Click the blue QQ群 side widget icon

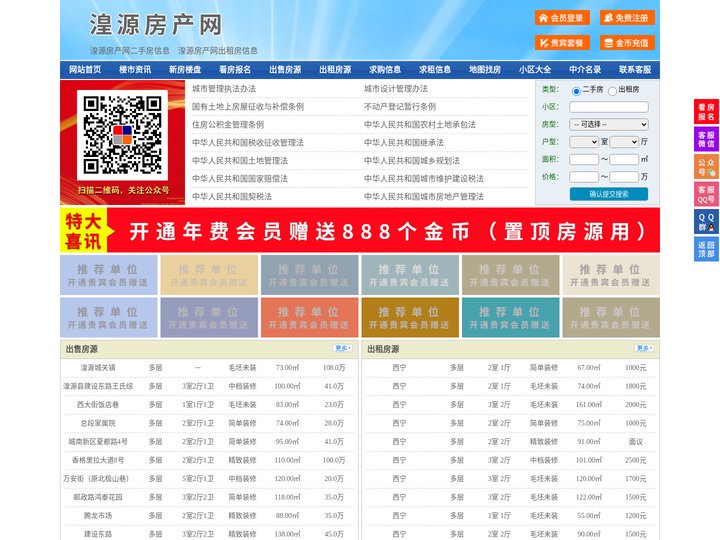[x=706, y=222]
